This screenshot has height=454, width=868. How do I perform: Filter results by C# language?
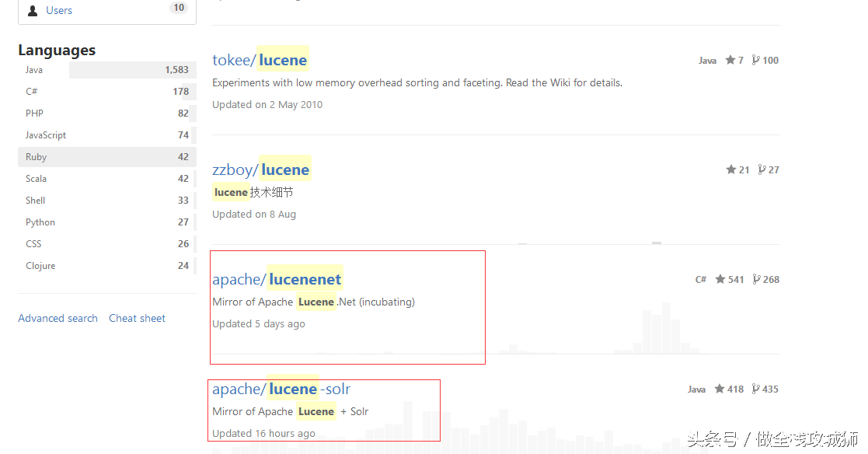(x=106, y=92)
